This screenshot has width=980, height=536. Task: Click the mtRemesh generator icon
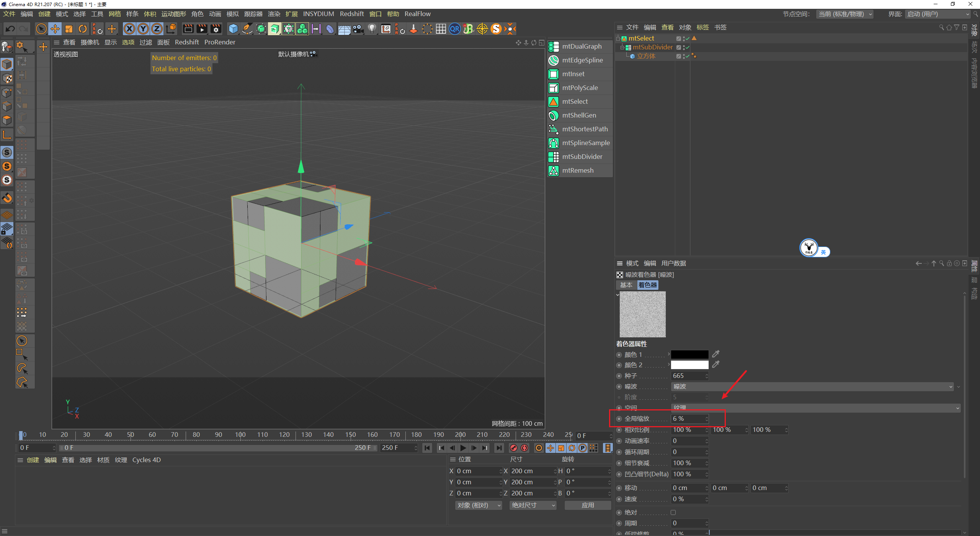coord(554,170)
